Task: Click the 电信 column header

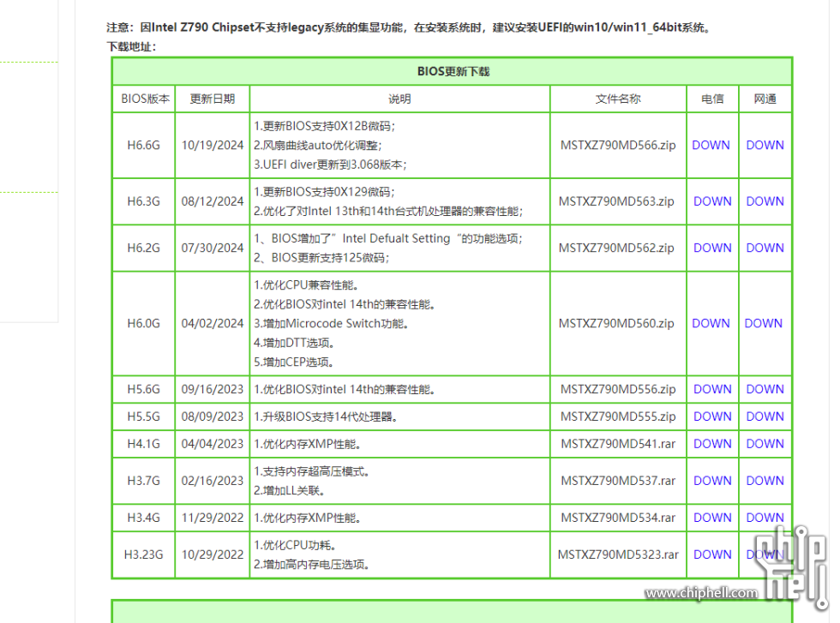Action: click(x=712, y=99)
